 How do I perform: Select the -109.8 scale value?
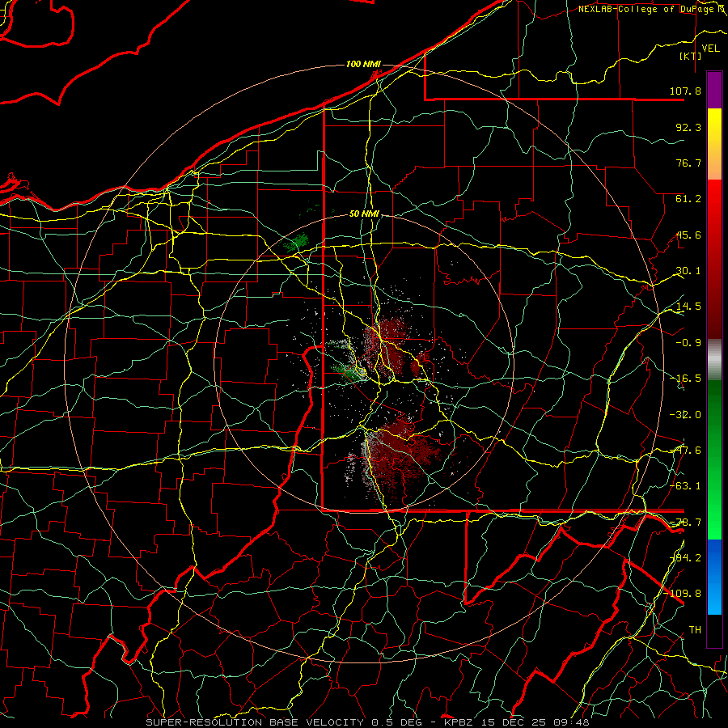tap(683, 594)
